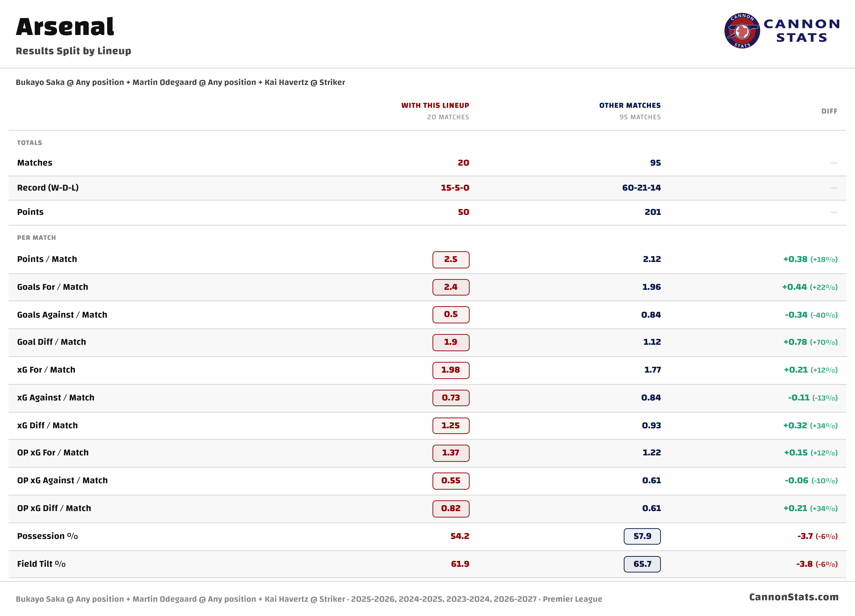
Task: Select the "+0.78 (+70%)" diff value
Action: (811, 342)
